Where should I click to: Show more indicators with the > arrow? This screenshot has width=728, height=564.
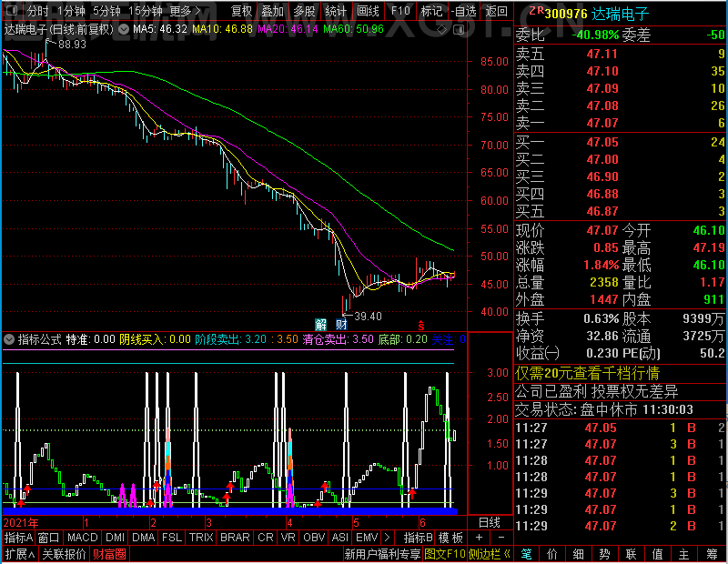[388, 538]
